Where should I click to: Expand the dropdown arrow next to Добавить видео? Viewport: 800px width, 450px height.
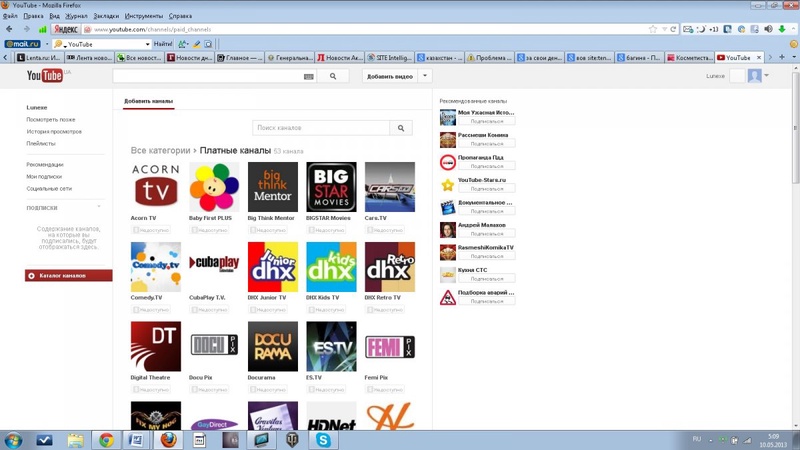click(425, 76)
